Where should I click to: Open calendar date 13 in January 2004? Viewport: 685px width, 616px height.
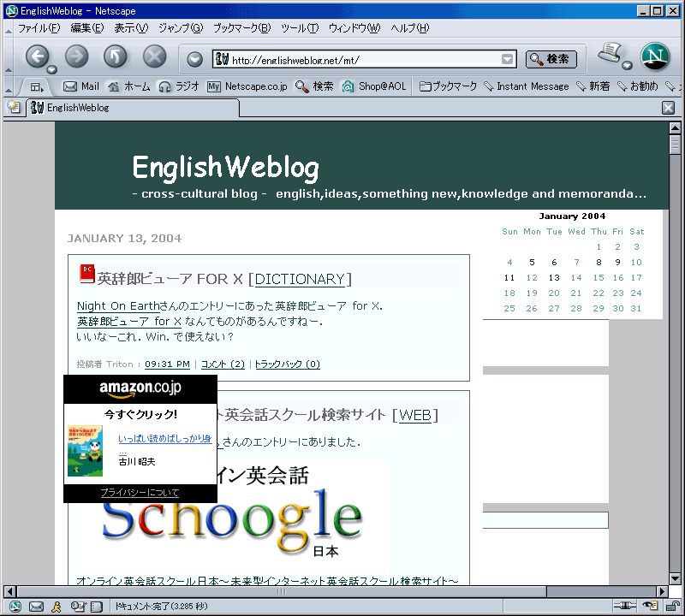coord(554,278)
